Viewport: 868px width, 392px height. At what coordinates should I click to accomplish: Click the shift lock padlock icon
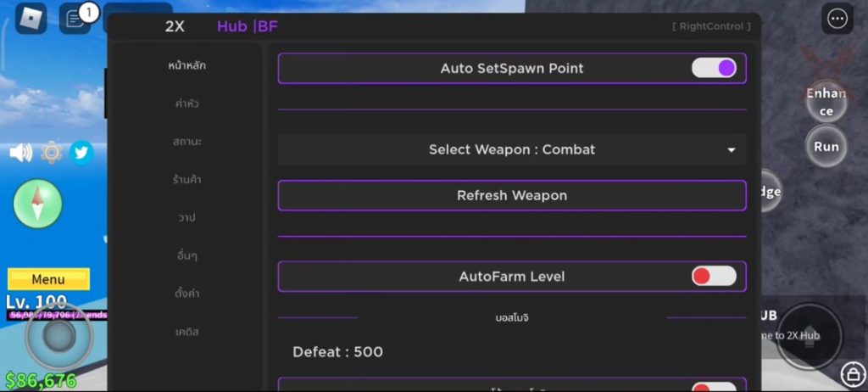point(852,373)
